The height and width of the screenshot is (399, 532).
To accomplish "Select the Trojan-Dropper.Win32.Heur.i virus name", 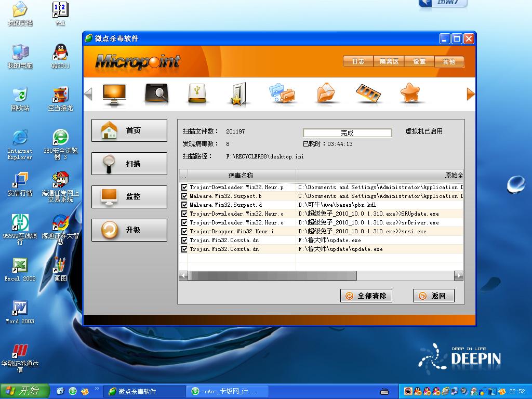I will (232, 231).
